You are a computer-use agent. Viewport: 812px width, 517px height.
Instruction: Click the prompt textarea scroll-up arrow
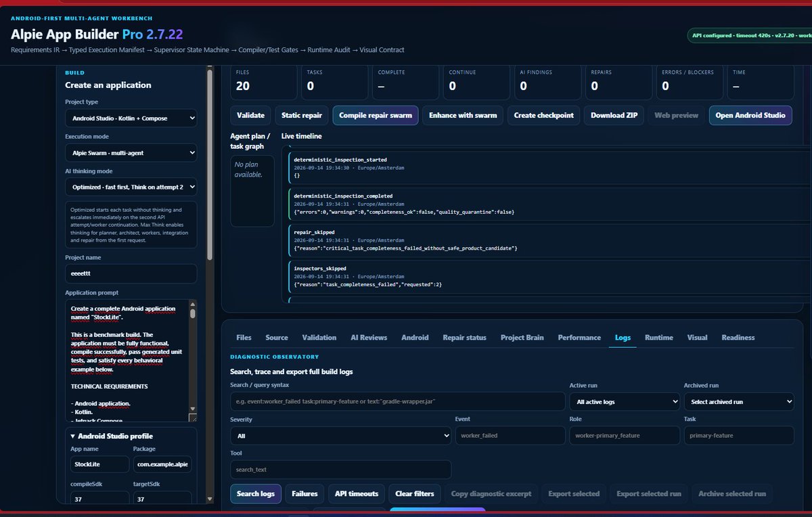point(193,305)
